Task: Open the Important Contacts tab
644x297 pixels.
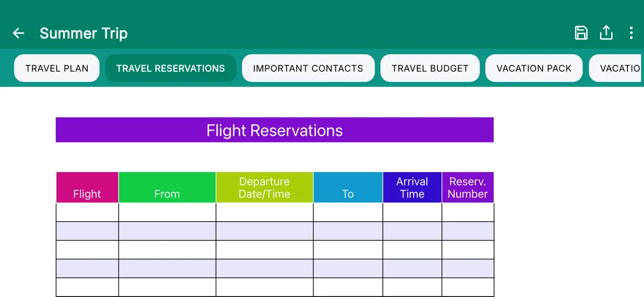Action: 308,68
